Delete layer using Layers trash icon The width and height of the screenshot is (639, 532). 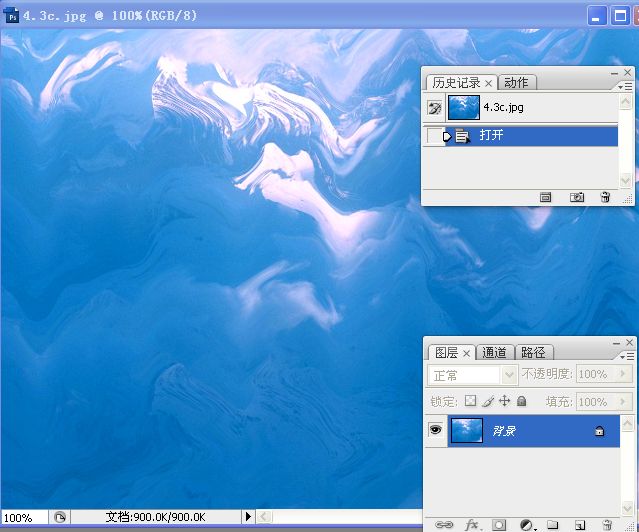click(x=606, y=524)
